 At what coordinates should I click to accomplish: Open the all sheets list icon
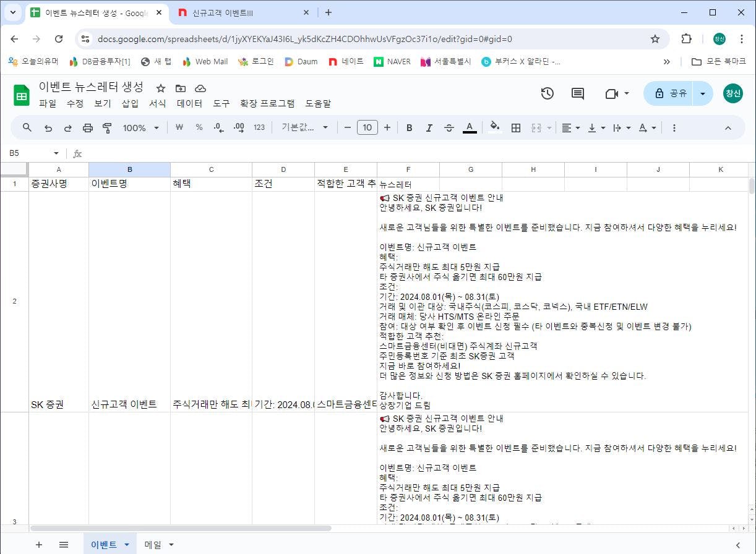(x=63, y=545)
